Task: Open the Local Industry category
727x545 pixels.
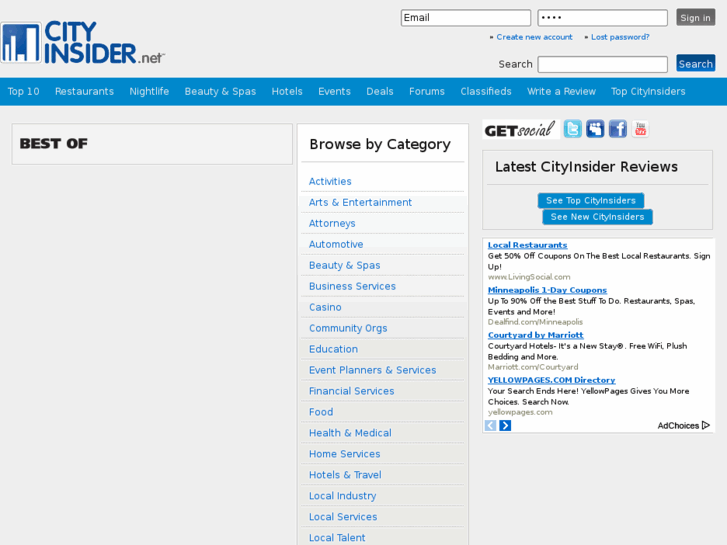Action: (x=343, y=496)
